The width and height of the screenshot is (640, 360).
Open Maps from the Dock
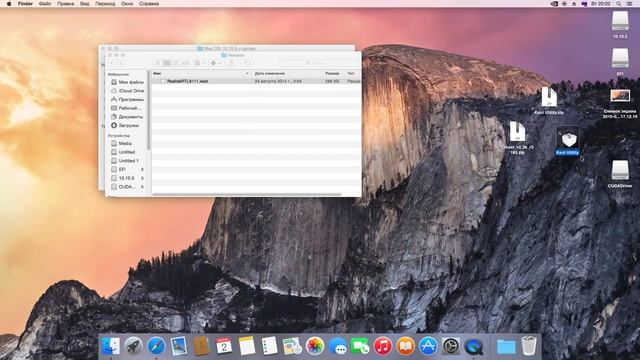292,346
